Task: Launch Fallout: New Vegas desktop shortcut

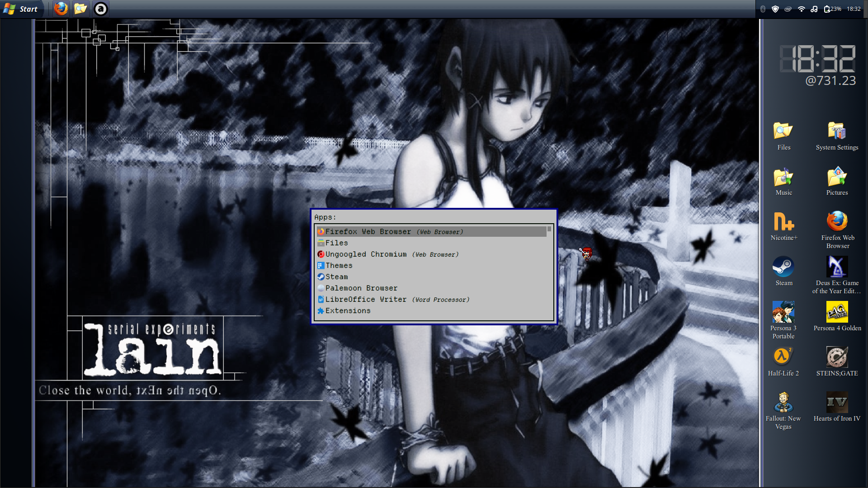Action: (x=783, y=411)
